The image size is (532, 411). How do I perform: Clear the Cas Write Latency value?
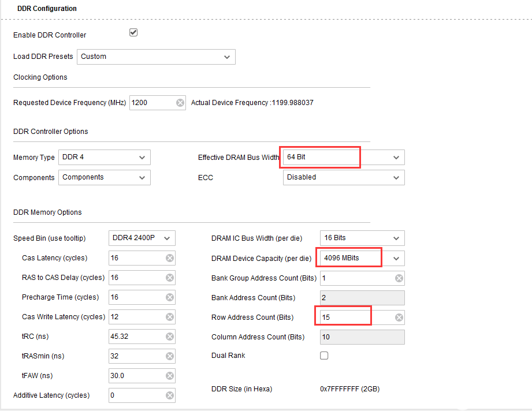[170, 317]
